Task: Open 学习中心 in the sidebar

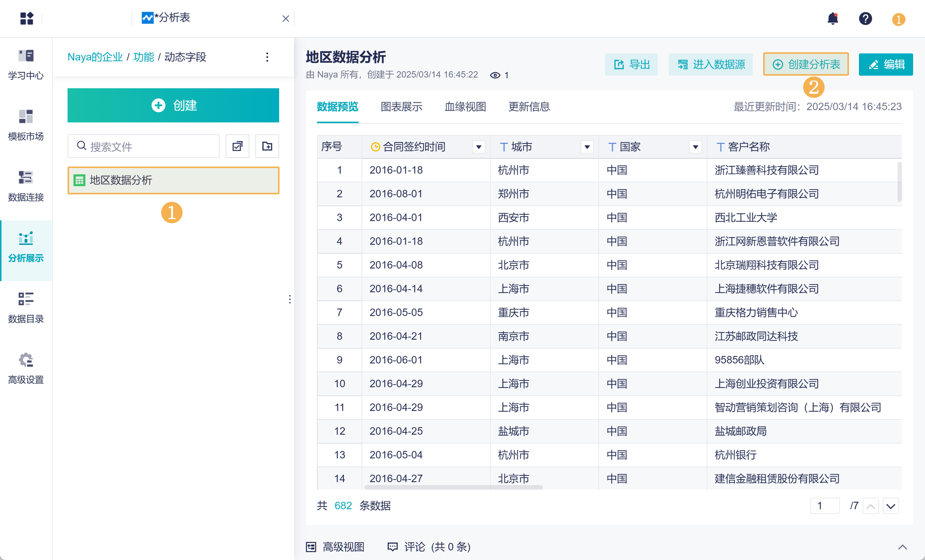Action: (26, 65)
